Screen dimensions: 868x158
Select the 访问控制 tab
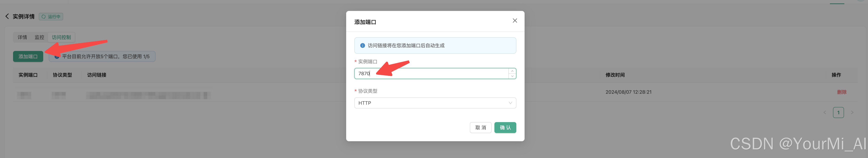pos(61,37)
